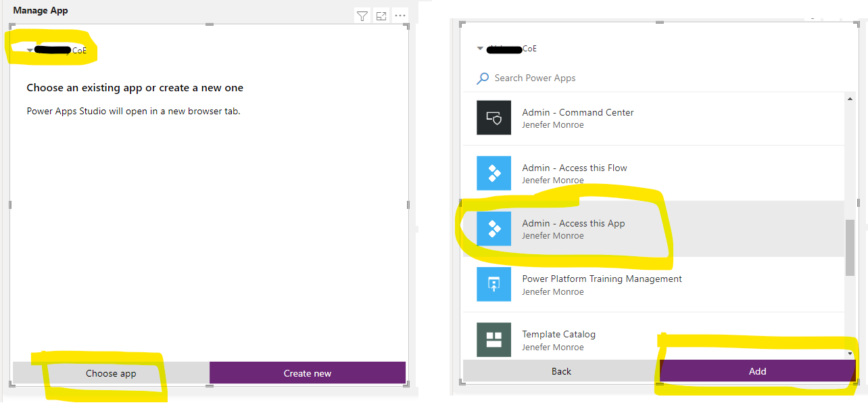
Task: Click the Back button
Action: pyautogui.click(x=560, y=371)
